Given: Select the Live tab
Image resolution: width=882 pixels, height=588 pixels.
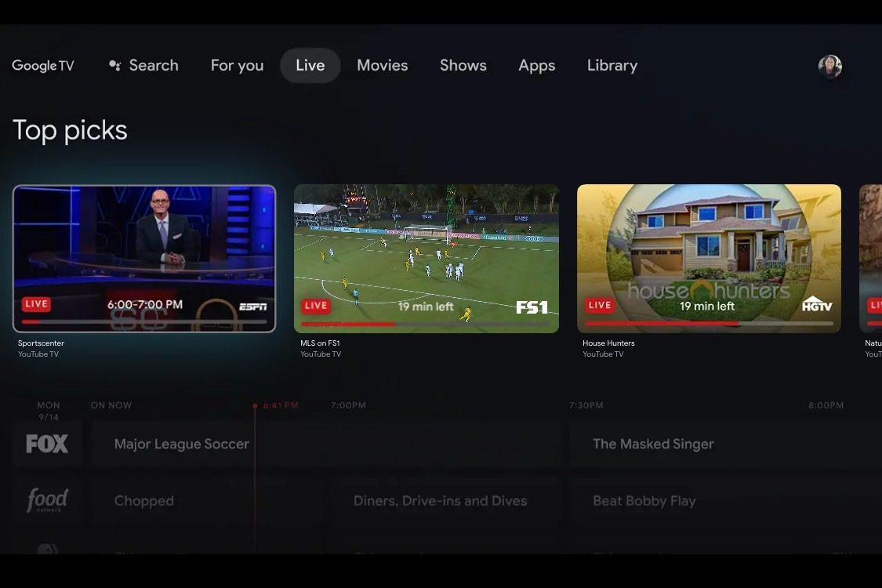Looking at the screenshot, I should point(310,65).
